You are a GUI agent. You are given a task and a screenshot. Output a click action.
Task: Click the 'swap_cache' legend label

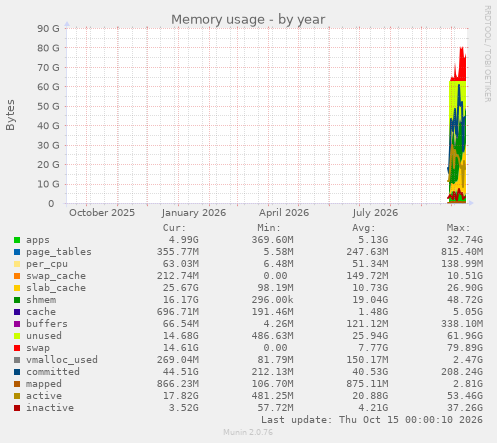[x=56, y=276]
